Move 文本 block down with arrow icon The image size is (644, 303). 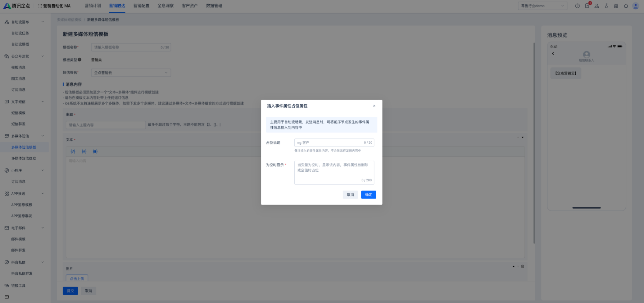pos(523,137)
